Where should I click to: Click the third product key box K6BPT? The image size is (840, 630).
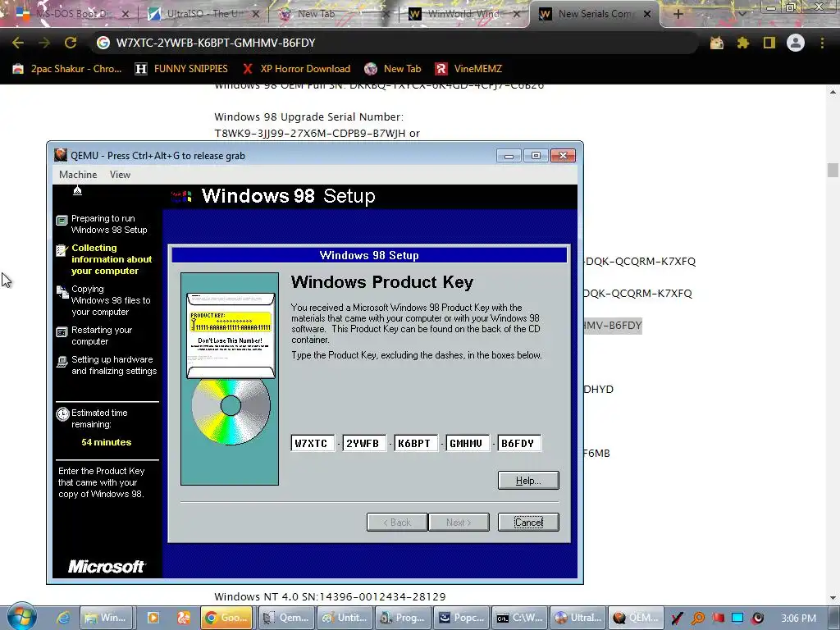416,444
